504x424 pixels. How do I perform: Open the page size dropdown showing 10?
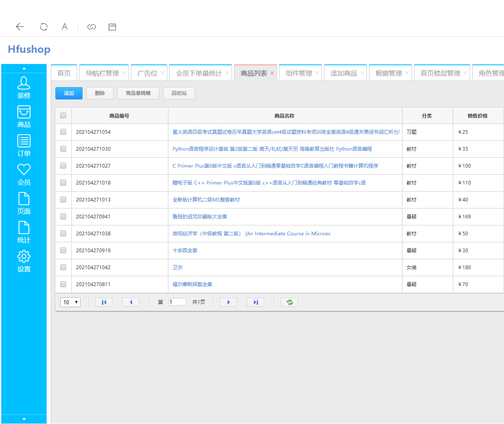point(70,302)
